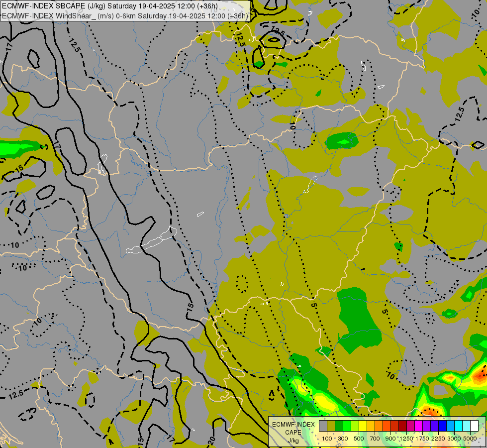Screen dimensions: 487x448
Task: Select the lime yellow-green legend swatch
Action: pos(355,426)
